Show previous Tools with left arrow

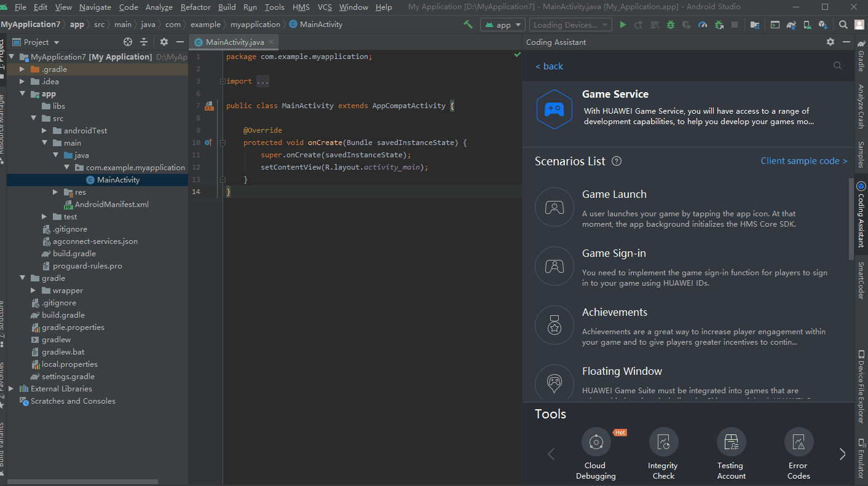point(551,454)
